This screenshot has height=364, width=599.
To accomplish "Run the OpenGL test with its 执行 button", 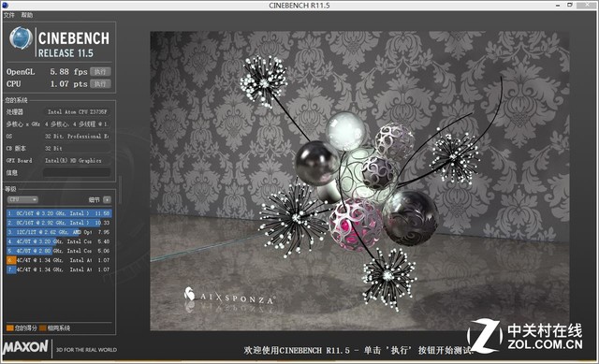I will click(x=100, y=72).
